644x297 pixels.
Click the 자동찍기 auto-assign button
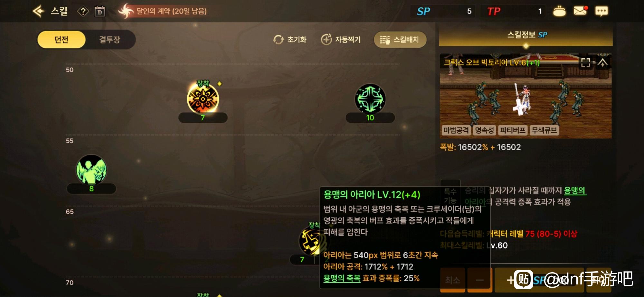pyautogui.click(x=341, y=40)
